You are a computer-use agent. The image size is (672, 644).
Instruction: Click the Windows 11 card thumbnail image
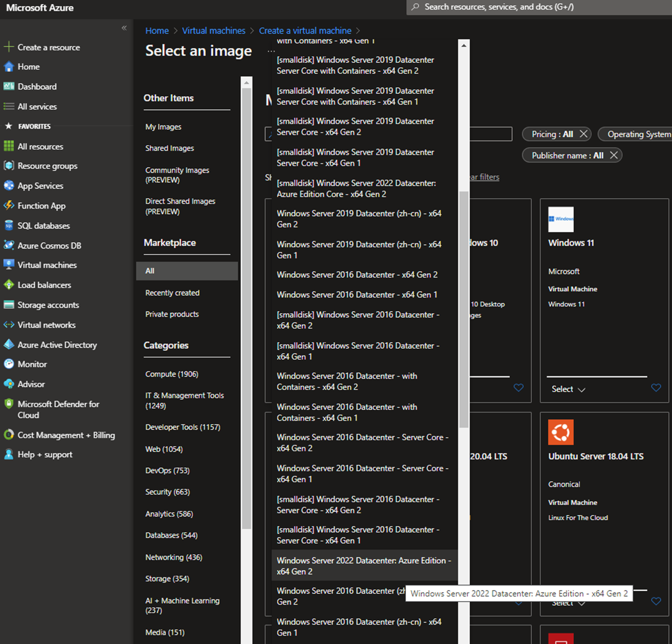[561, 219]
